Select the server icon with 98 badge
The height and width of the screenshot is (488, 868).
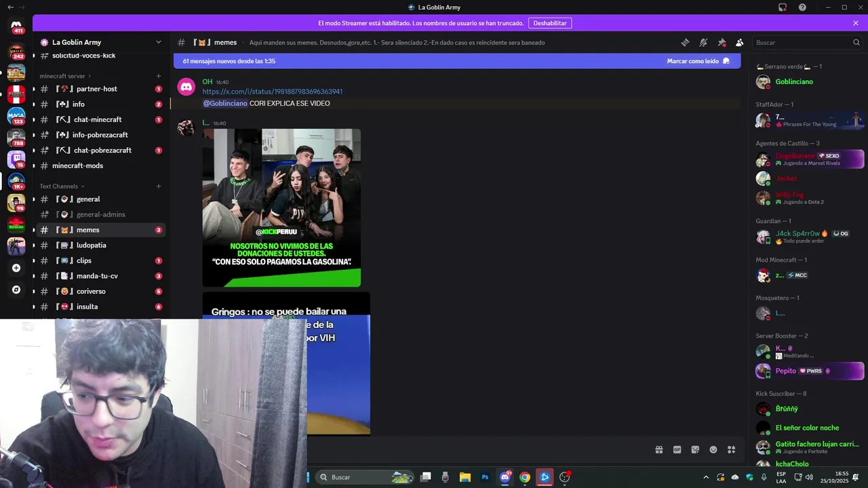16,203
